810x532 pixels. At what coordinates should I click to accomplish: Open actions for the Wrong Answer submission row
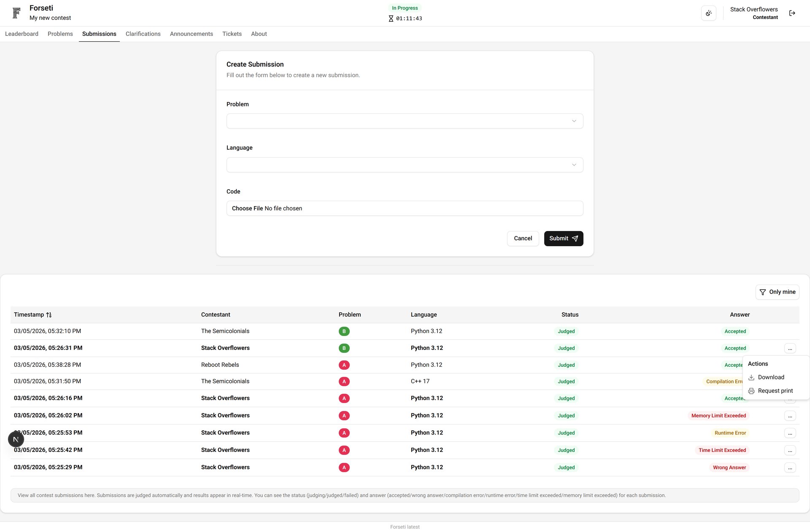click(x=791, y=468)
